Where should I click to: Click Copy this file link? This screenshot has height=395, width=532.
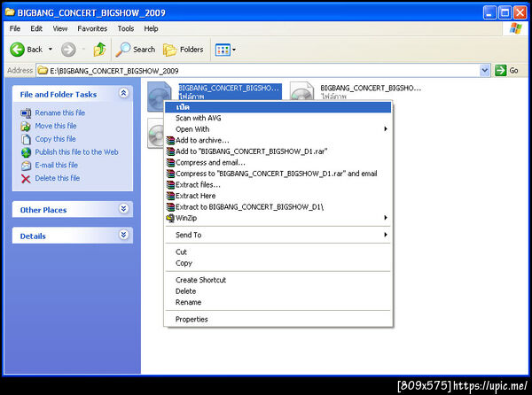point(56,139)
